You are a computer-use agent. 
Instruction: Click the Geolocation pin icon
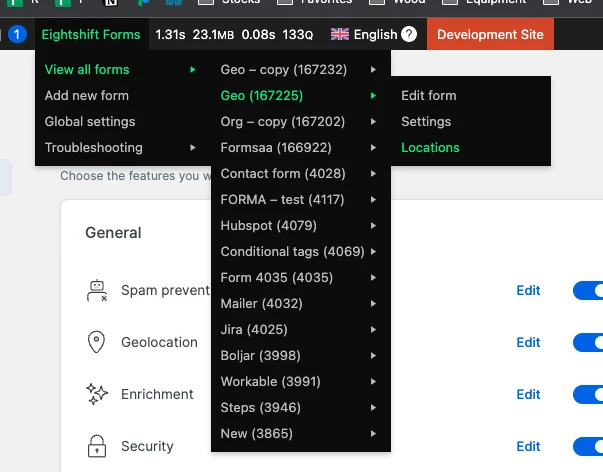point(97,343)
